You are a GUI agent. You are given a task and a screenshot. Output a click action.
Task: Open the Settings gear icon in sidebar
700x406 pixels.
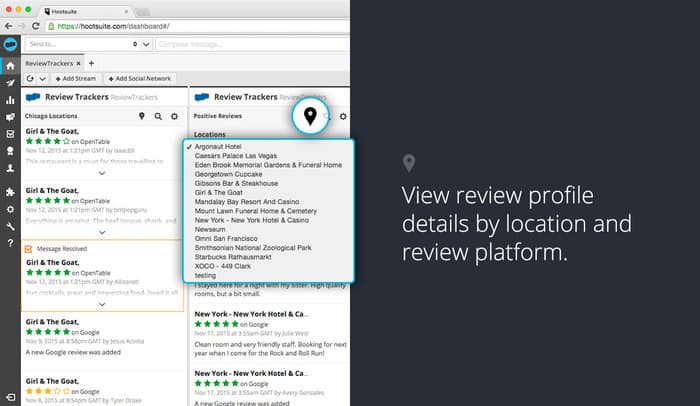10,209
